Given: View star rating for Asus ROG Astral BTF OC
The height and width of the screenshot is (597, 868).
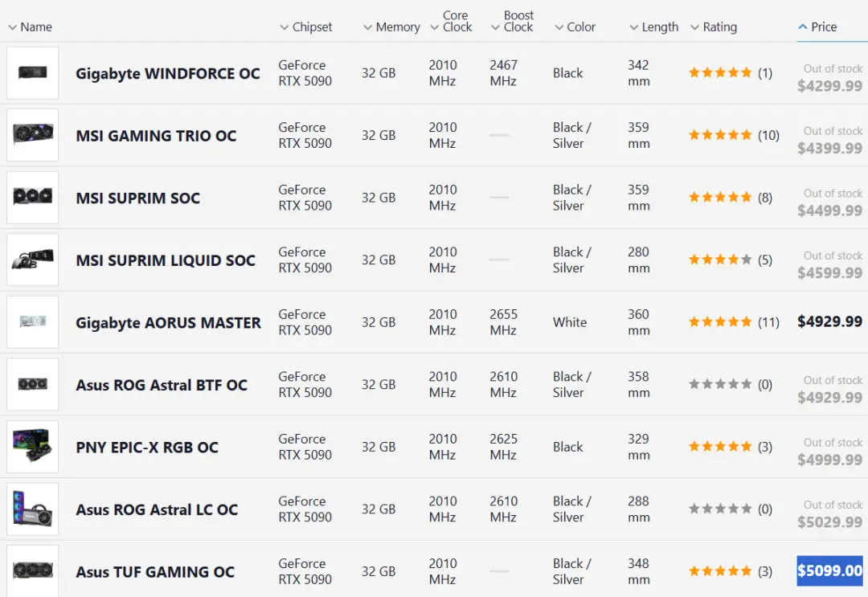Looking at the screenshot, I should pyautogui.click(x=720, y=384).
